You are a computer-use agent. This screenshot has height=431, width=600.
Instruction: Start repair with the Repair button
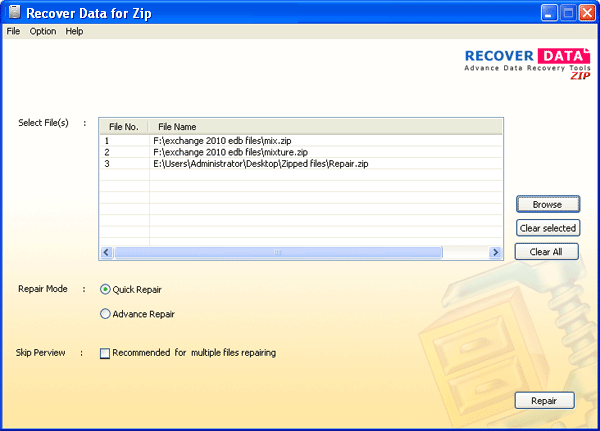point(544,401)
